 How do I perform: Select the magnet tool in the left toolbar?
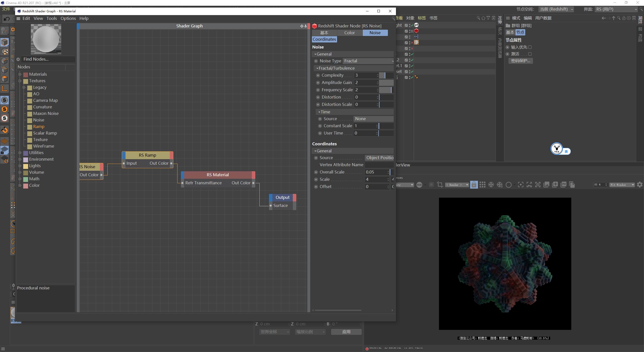5,130
